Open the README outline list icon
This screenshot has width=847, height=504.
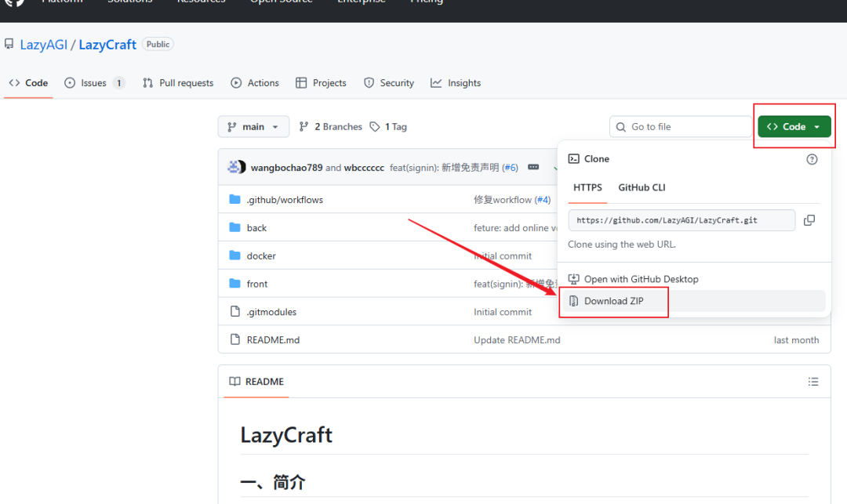click(x=813, y=382)
